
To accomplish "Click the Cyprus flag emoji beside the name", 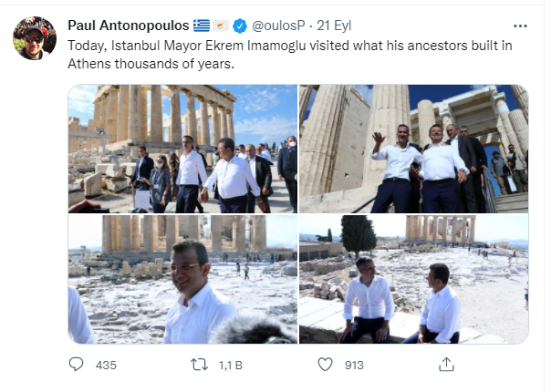I will [221, 25].
